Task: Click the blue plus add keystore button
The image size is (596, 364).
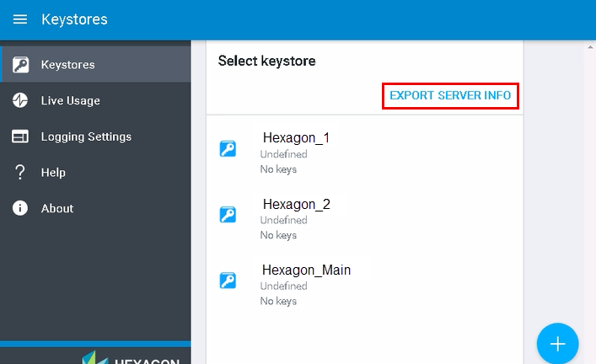Action: pyautogui.click(x=557, y=344)
